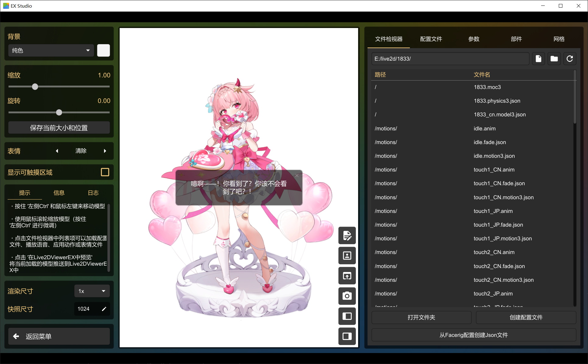Image resolution: width=588 pixels, height=364 pixels.
Task: Go to previous expression arrow
Action: (57, 151)
